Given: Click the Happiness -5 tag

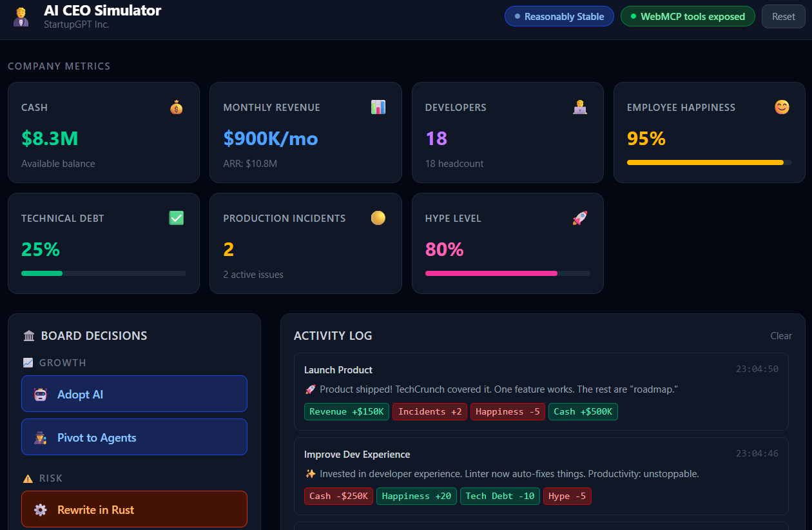Looking at the screenshot, I should coord(508,411).
